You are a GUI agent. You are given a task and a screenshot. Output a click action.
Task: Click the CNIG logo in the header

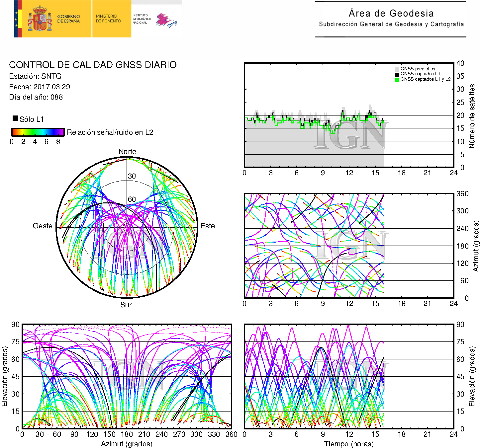[166, 20]
